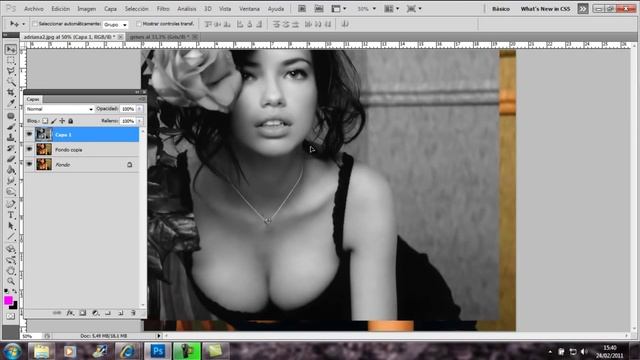Open status bar info arrow

pos(159,336)
